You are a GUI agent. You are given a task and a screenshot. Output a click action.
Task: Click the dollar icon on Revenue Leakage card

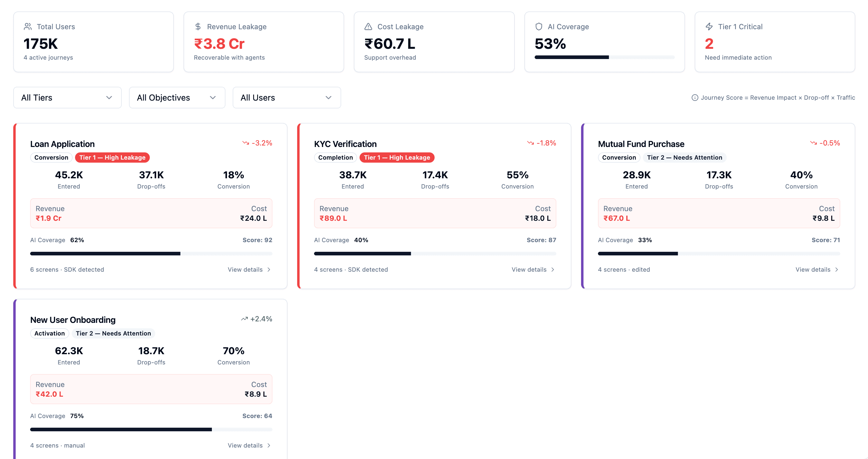tap(199, 26)
